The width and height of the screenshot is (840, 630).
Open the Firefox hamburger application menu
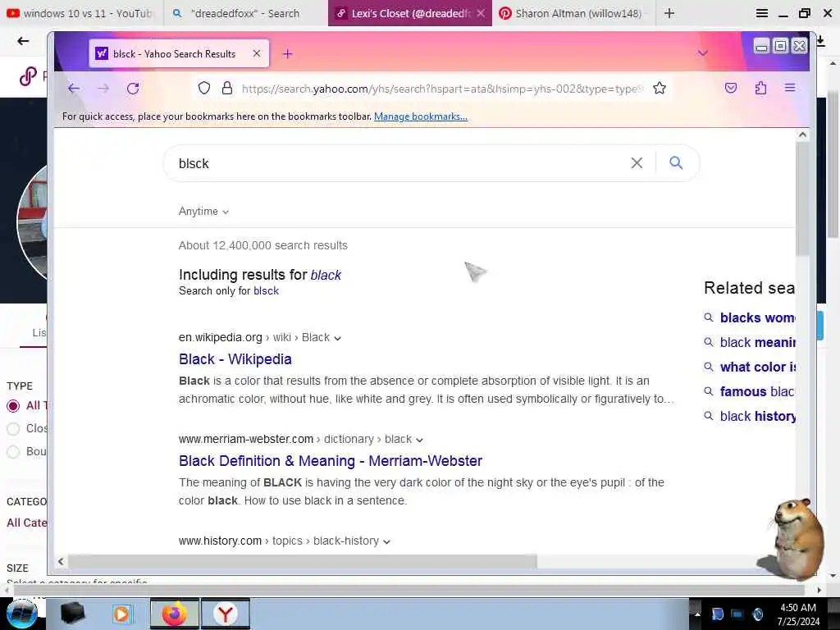pos(790,87)
